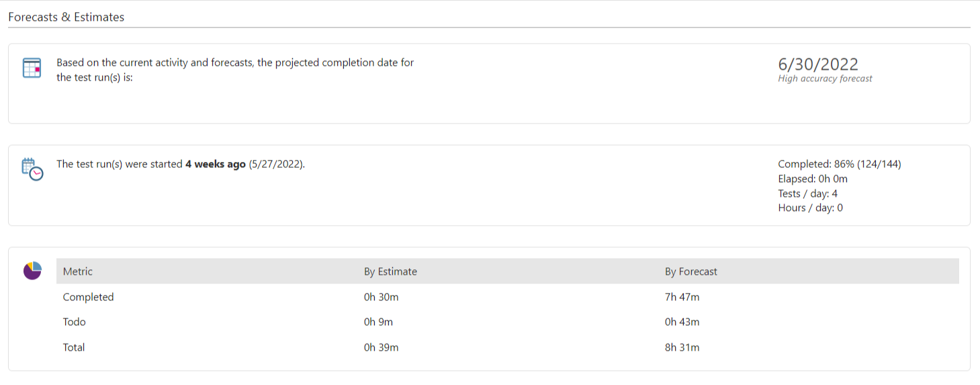Click the By Estimate column header
This screenshot has width=980, height=385.
pos(390,271)
